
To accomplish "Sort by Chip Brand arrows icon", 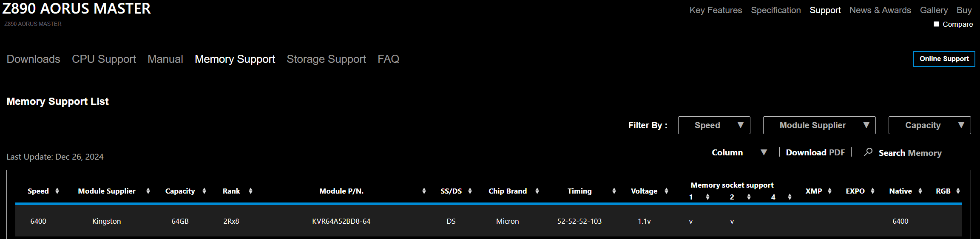I will pyautogui.click(x=537, y=191).
